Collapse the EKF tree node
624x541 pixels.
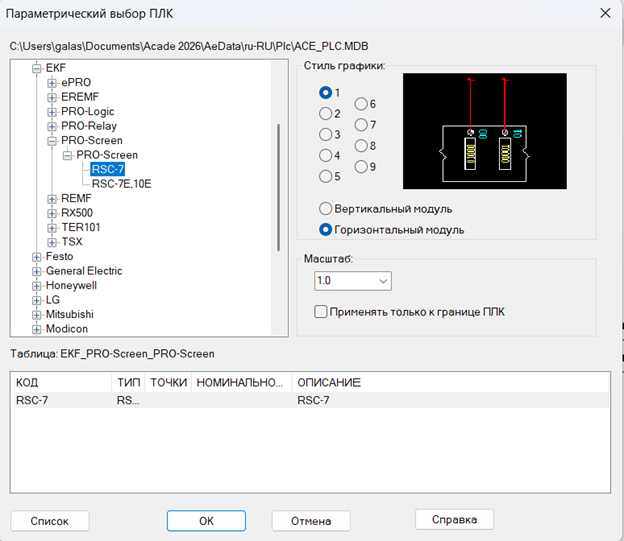[37, 68]
